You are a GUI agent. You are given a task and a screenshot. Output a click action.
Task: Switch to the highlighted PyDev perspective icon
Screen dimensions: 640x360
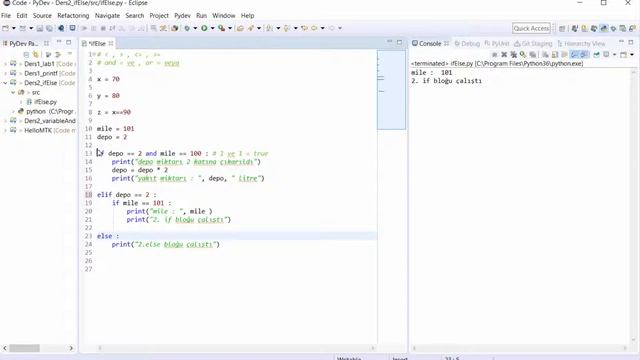point(604,29)
